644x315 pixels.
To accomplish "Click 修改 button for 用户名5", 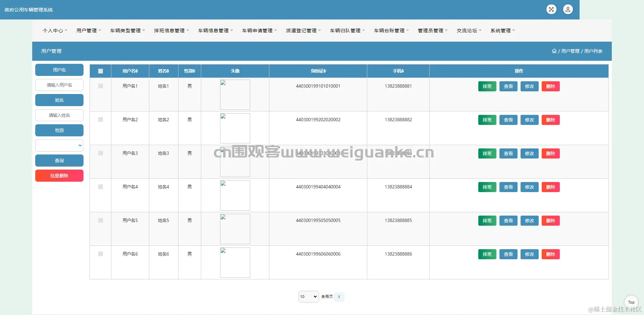I will pyautogui.click(x=529, y=221).
